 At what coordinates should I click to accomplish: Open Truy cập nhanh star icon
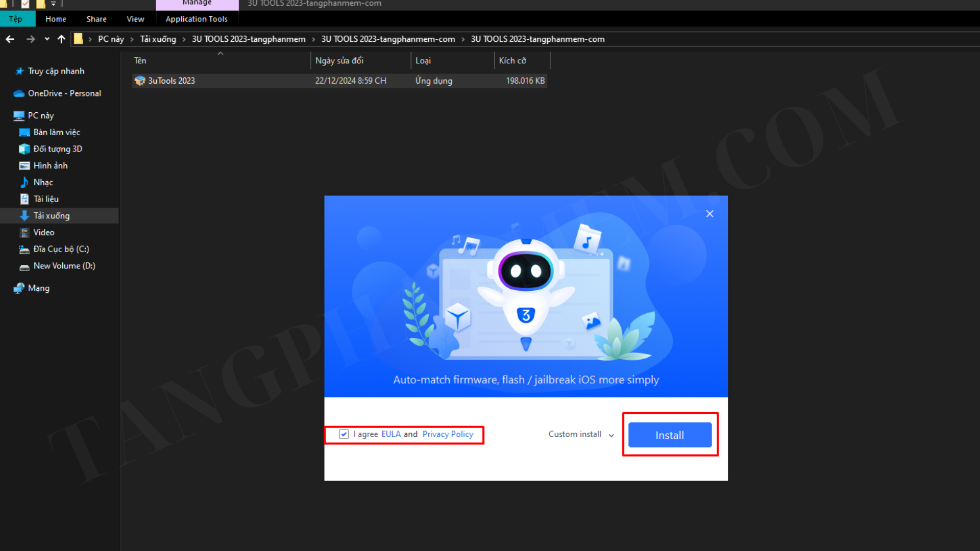coord(19,71)
